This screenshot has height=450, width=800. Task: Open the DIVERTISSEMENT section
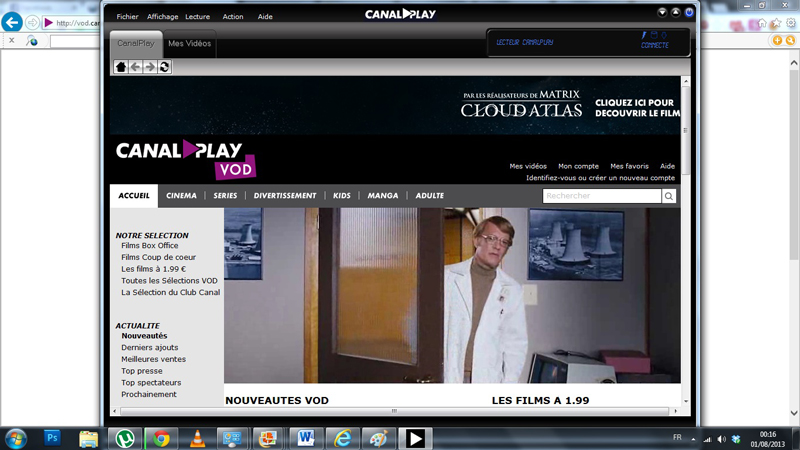tap(285, 196)
